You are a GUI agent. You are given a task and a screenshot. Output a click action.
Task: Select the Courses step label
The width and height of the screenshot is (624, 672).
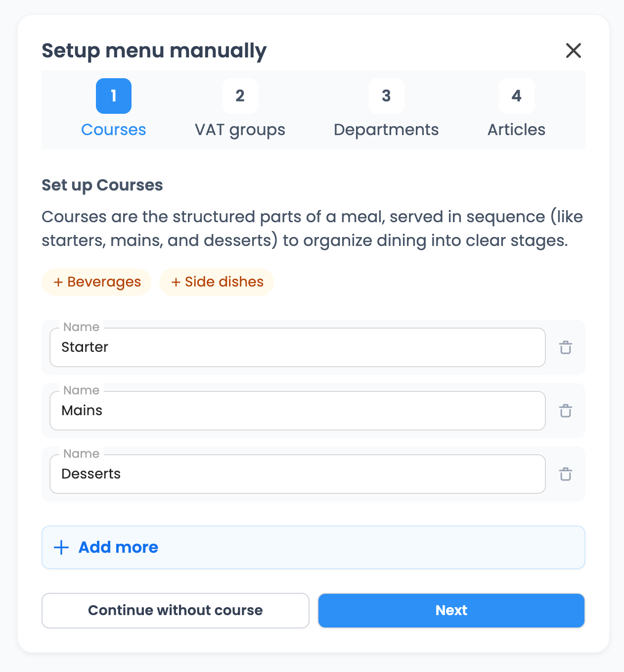[x=114, y=130]
